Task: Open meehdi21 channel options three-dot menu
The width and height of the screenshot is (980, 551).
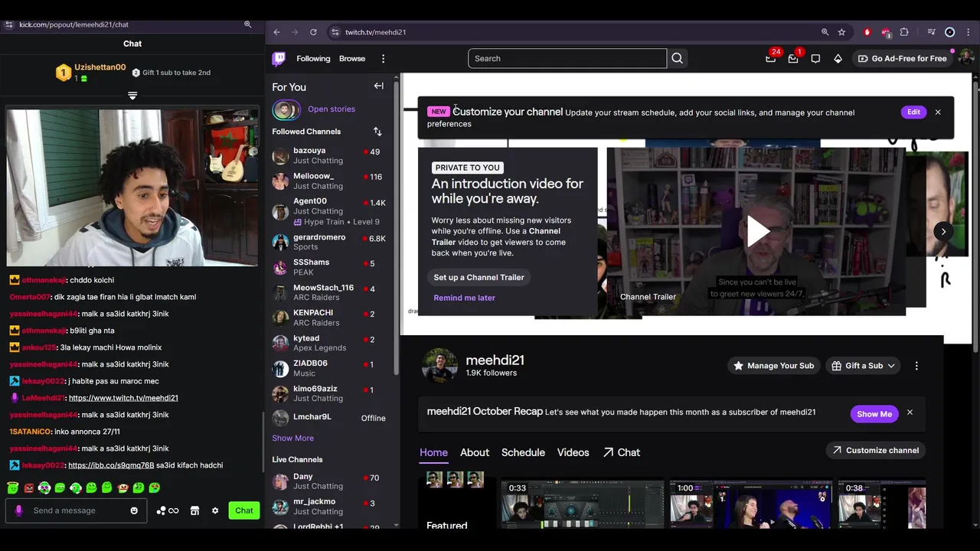Action: tap(916, 366)
